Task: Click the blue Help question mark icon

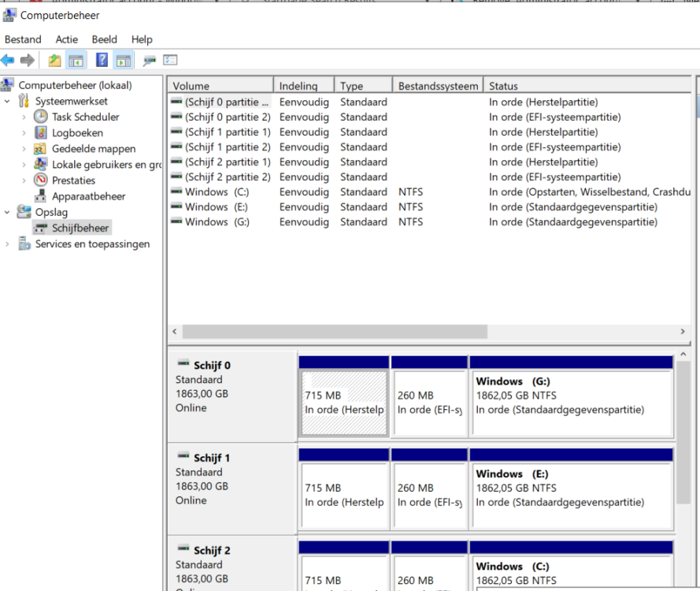Action: tap(102, 61)
